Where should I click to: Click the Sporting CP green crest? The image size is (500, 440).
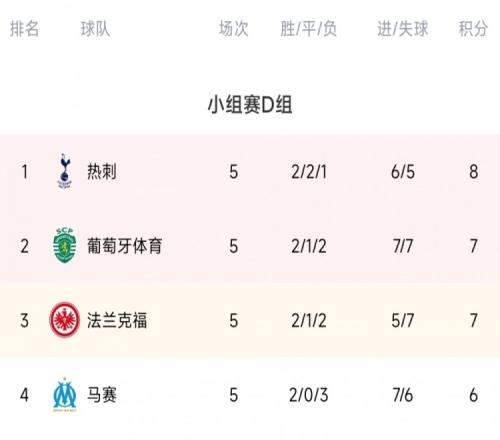[65, 246]
